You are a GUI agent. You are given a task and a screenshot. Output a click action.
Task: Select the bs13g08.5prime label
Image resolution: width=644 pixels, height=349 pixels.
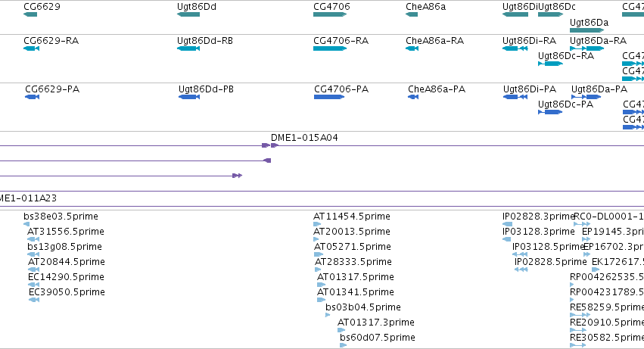64,247
